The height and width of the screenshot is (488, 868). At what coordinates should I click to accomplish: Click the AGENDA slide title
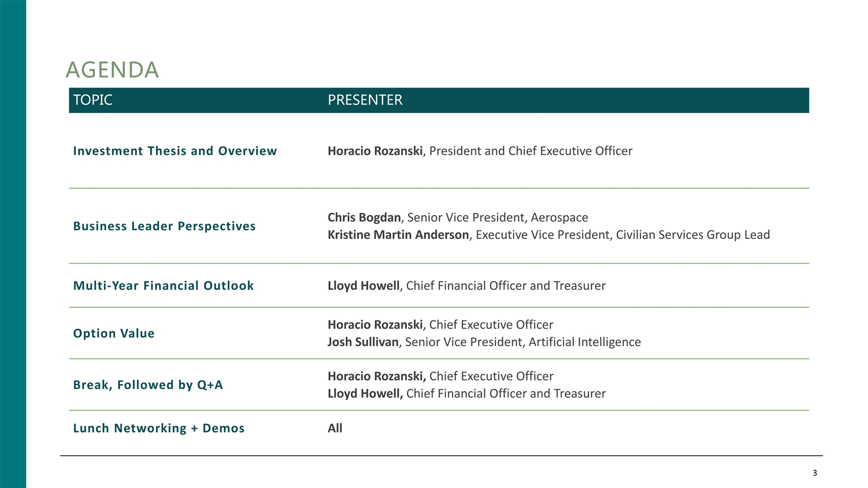tap(112, 70)
